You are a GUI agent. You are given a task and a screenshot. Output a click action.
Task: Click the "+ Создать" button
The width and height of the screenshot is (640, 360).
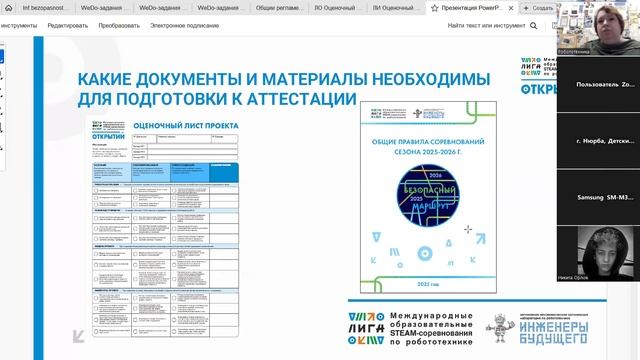(x=538, y=8)
